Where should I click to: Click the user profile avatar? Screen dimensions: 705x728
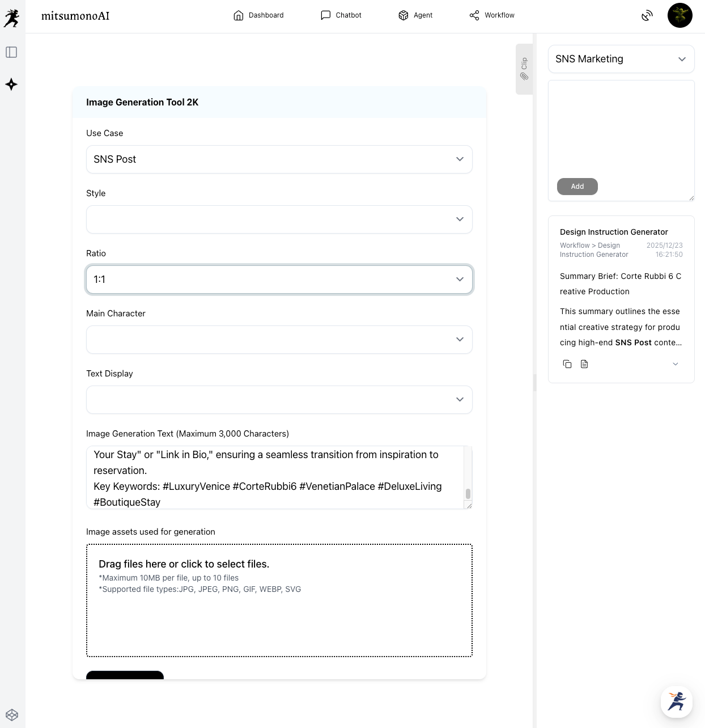pyautogui.click(x=679, y=15)
